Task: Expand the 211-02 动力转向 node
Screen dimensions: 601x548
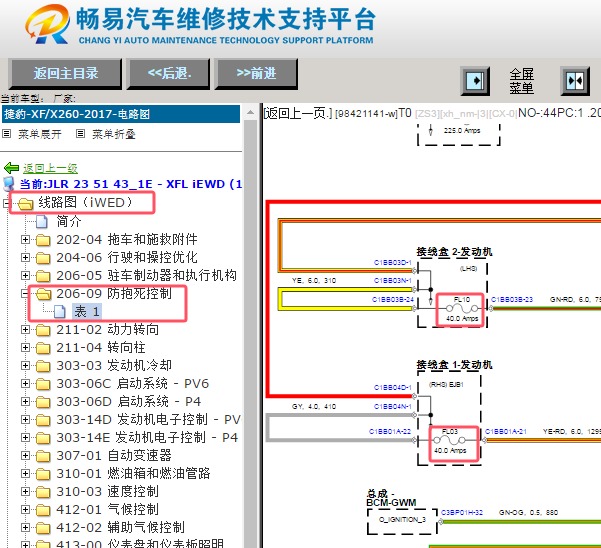Action: point(25,330)
